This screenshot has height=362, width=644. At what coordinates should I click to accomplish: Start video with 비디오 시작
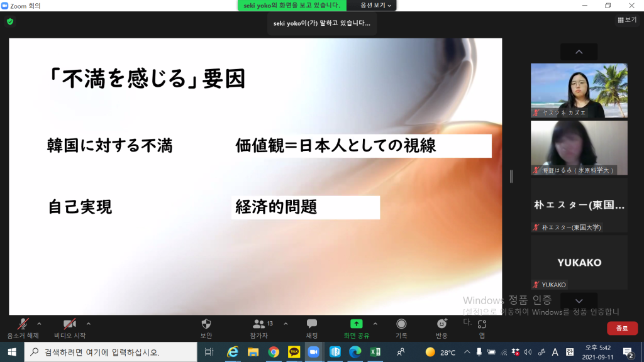coord(70,324)
